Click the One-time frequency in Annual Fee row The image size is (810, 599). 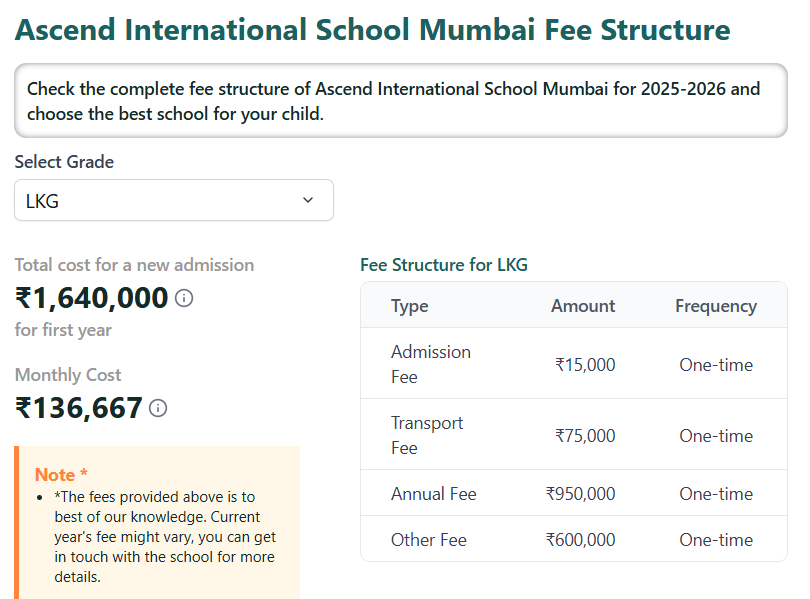coord(716,494)
